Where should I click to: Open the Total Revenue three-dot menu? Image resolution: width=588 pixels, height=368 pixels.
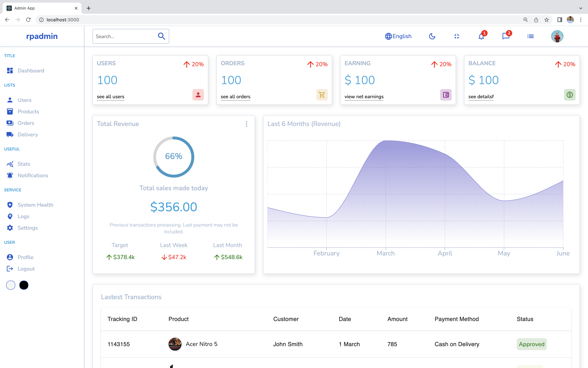click(246, 124)
